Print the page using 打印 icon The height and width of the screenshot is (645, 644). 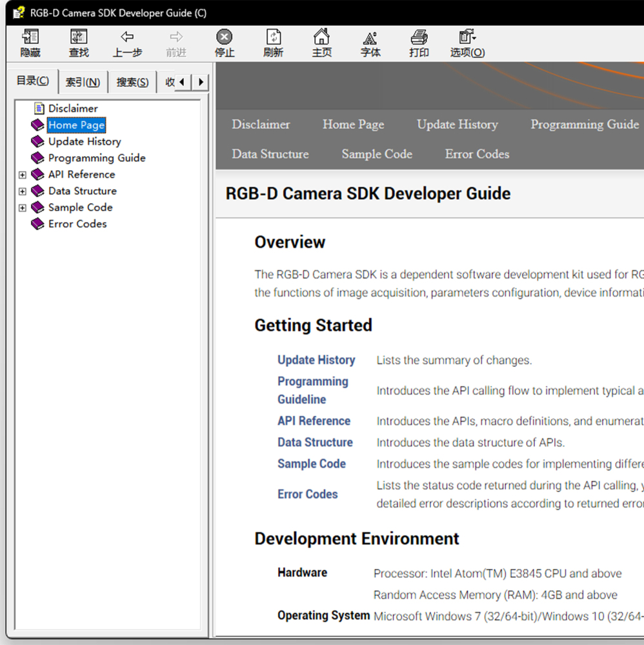(x=419, y=43)
